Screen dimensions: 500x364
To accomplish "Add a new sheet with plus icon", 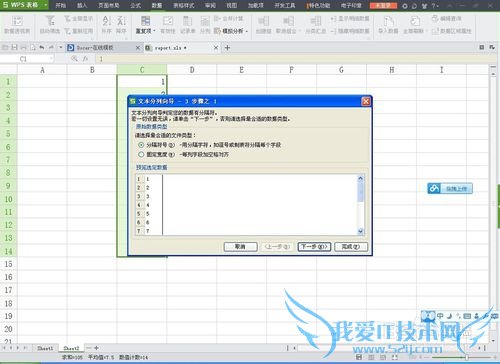I will pos(96,348).
